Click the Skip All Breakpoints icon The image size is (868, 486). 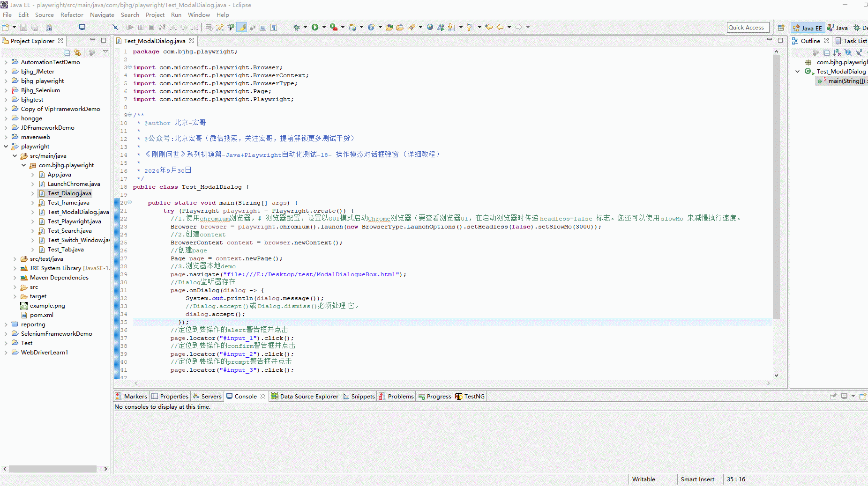pos(115,27)
